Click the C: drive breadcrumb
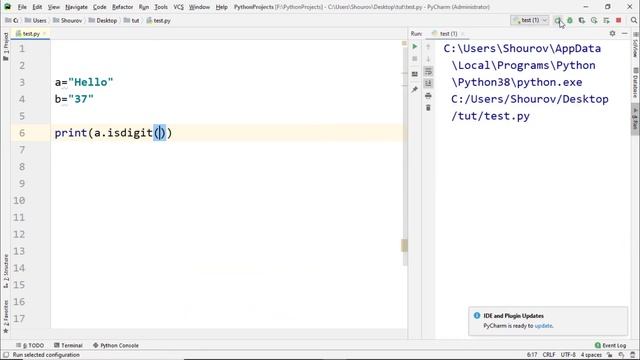This screenshot has width=640, height=360. tap(12, 20)
